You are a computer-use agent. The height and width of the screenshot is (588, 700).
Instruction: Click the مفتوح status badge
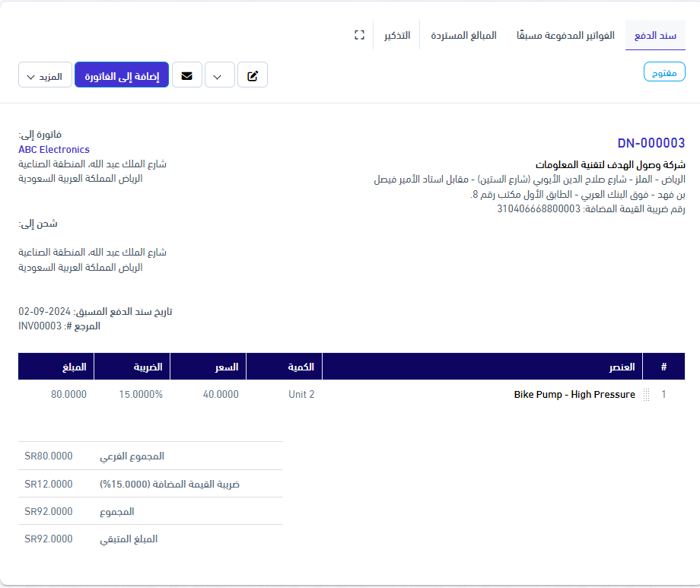(664, 73)
